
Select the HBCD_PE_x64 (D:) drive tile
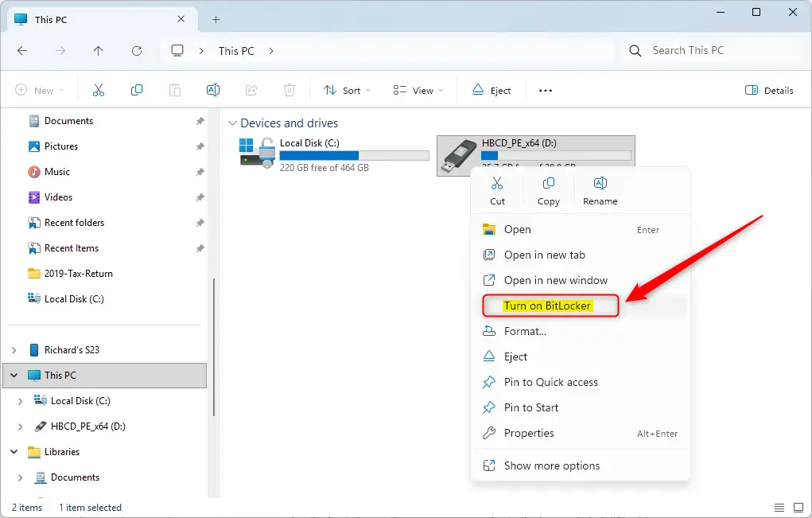coord(536,155)
